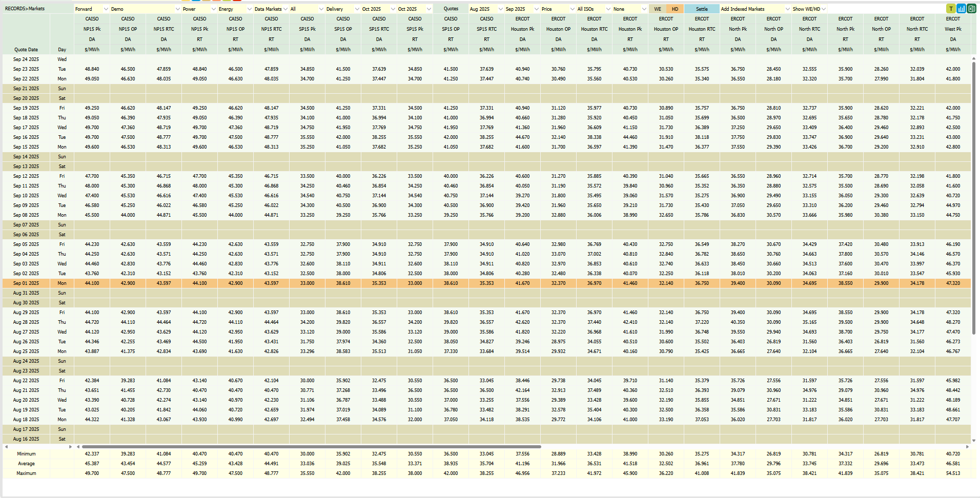Click the Maximum summary row label
The width and height of the screenshot is (980, 498).
coord(26,473)
